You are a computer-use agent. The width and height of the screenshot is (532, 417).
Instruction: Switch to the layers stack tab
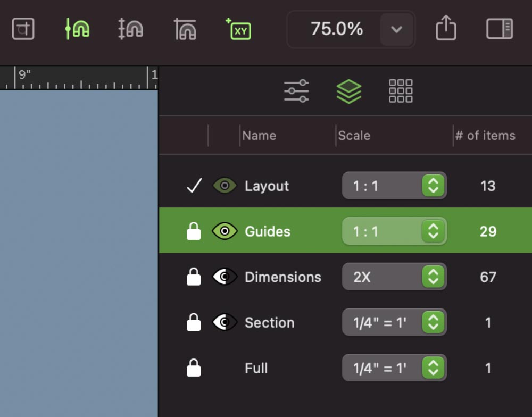tap(348, 90)
